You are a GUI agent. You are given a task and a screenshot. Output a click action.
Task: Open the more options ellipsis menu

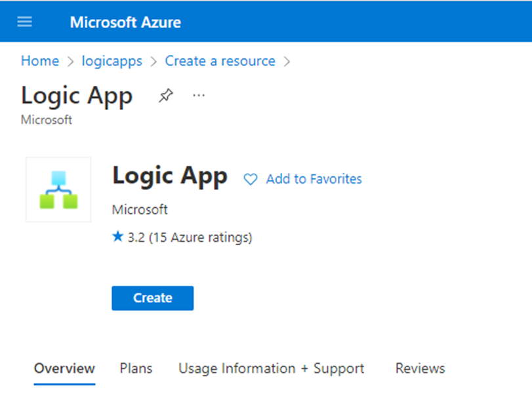tap(199, 96)
